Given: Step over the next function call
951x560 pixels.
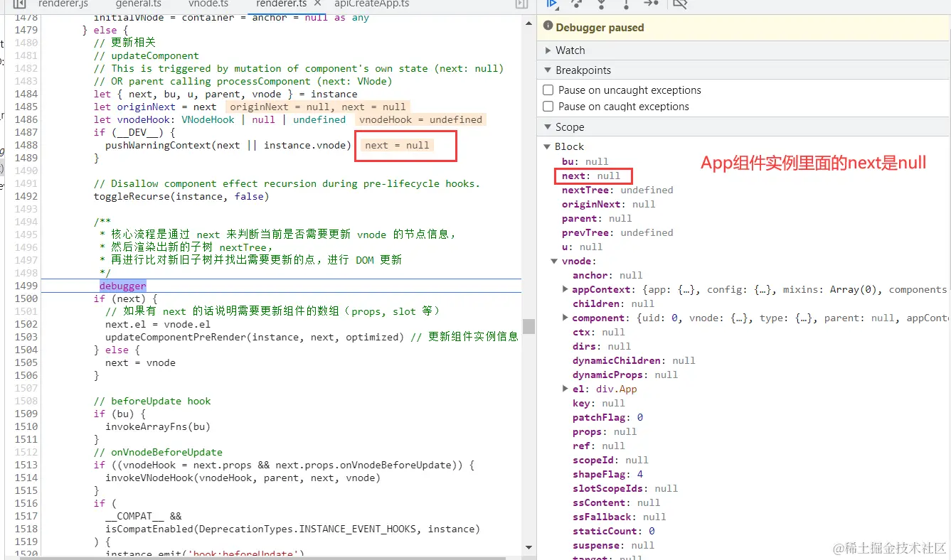Looking at the screenshot, I should 576,3.
